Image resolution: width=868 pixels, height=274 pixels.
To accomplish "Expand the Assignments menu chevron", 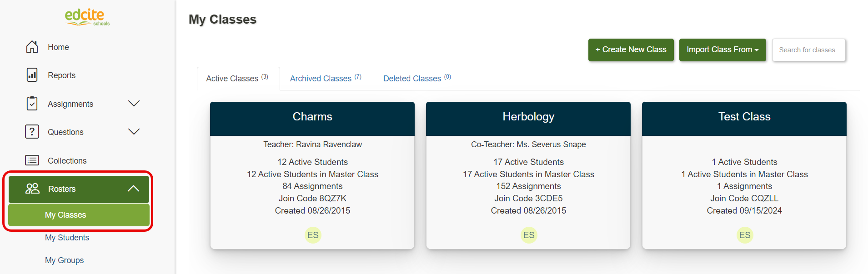I will (x=134, y=104).
